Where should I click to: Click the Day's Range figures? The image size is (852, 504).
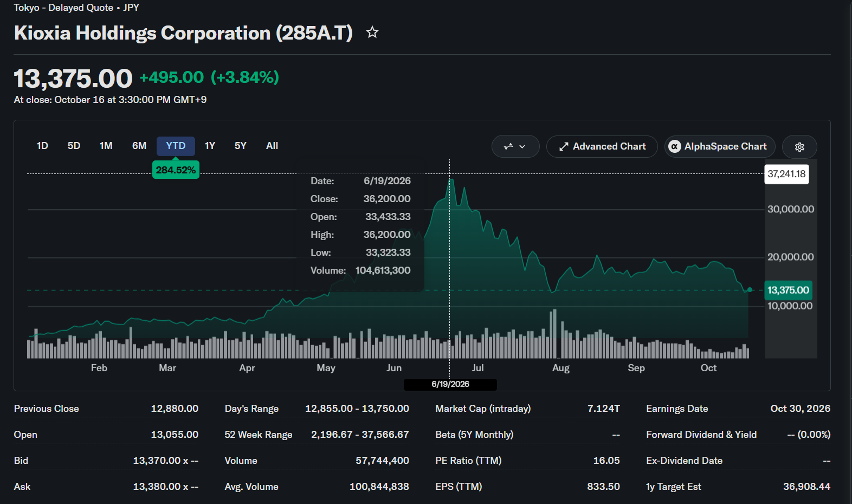[x=357, y=409]
